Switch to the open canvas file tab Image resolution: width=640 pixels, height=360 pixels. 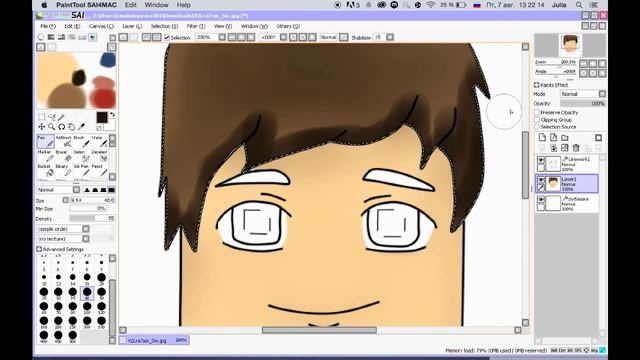coord(154,340)
